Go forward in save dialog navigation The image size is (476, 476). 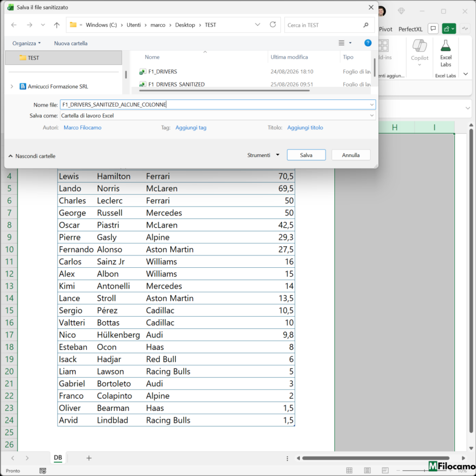click(29, 25)
